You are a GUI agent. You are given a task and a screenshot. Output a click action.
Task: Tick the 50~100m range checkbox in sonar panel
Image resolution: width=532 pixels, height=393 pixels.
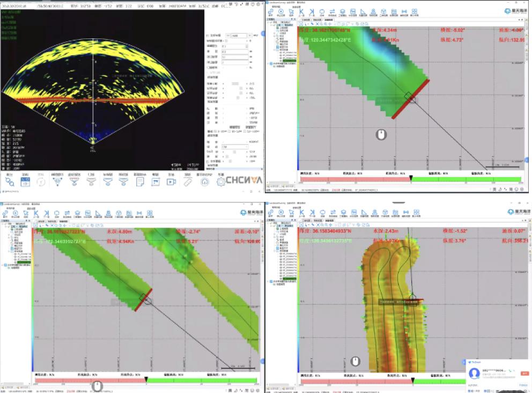pyautogui.click(x=245, y=130)
